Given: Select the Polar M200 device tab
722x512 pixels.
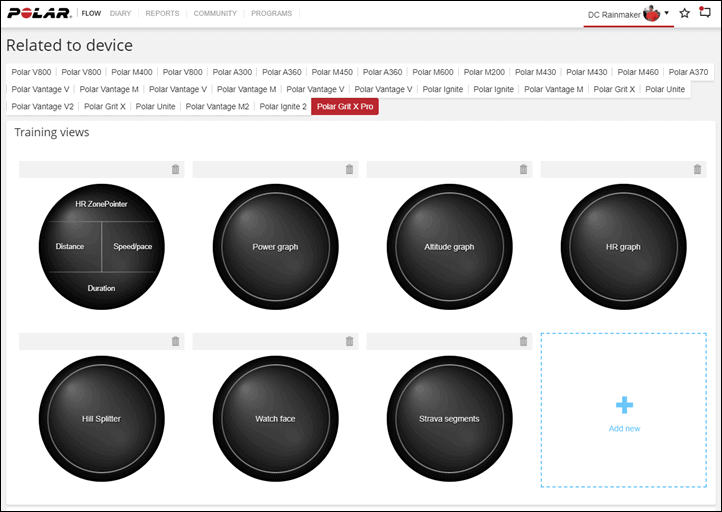Looking at the screenshot, I should 484,72.
